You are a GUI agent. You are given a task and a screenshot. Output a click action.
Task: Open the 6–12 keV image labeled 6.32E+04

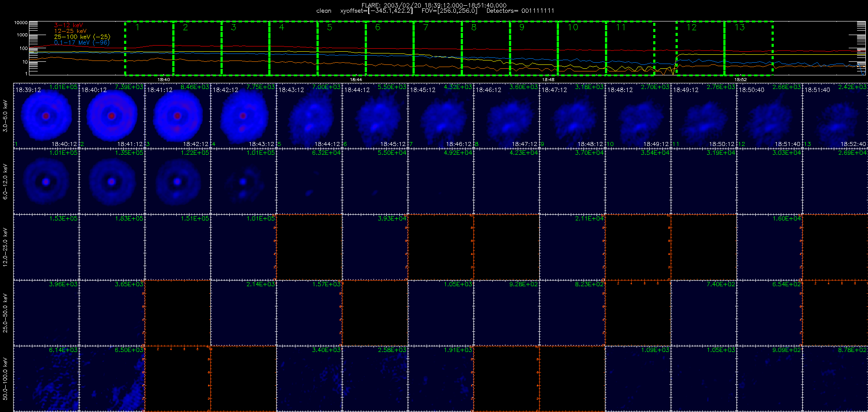309,181
